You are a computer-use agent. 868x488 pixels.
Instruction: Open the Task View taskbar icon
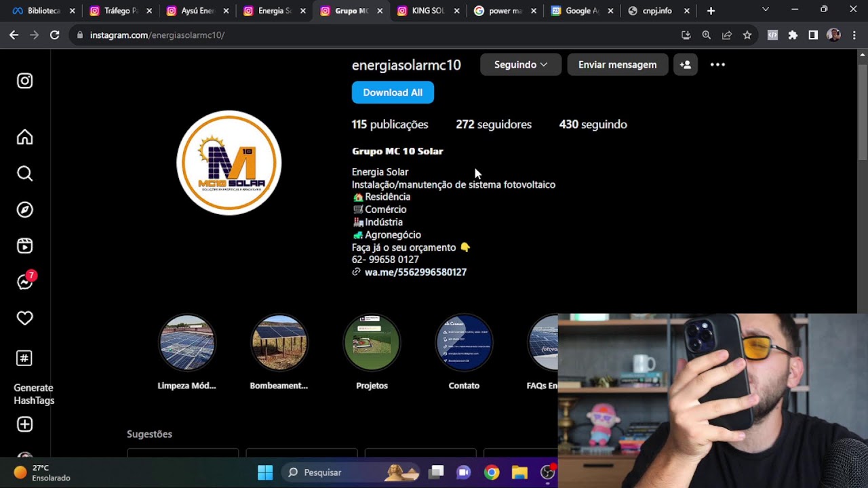click(436, 472)
